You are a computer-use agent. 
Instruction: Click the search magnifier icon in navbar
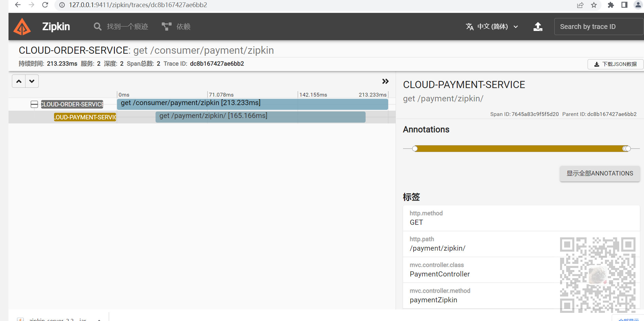98,27
